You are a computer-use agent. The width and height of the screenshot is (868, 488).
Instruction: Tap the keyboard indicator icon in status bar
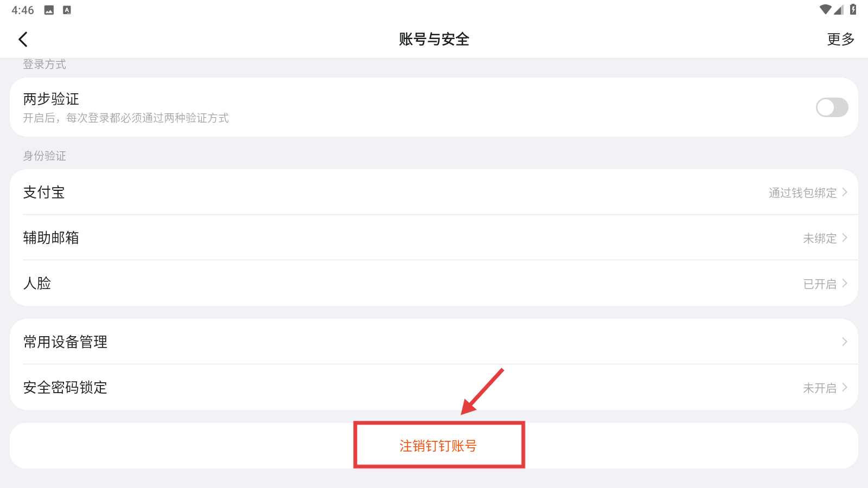coord(67,10)
